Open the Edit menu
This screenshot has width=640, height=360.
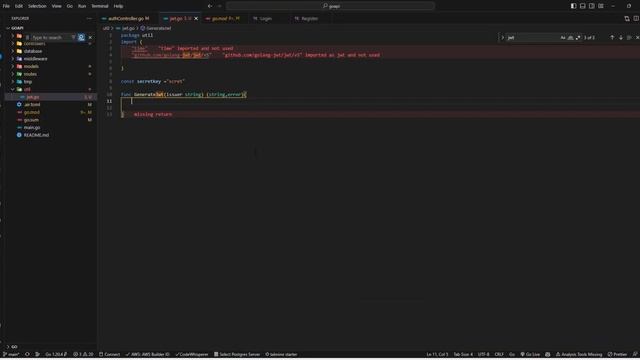pyautogui.click(x=19, y=6)
